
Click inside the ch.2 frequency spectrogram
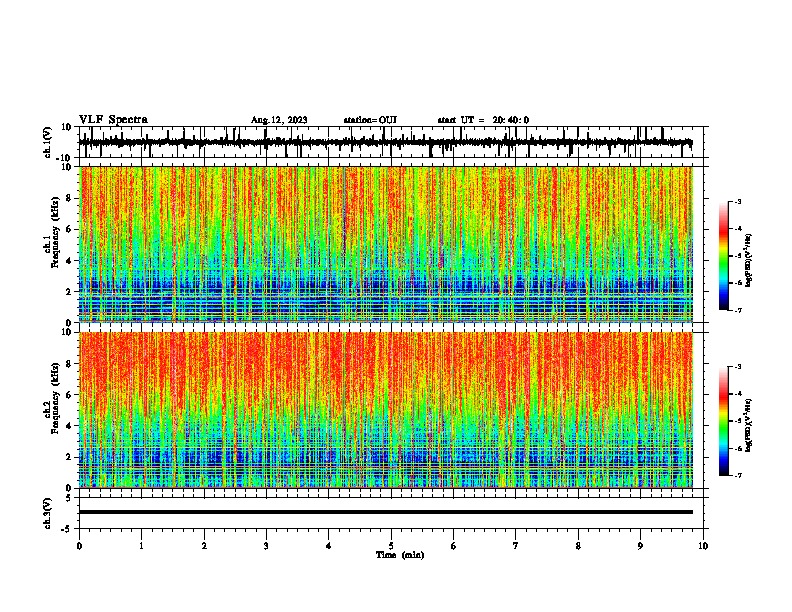[x=386, y=410]
